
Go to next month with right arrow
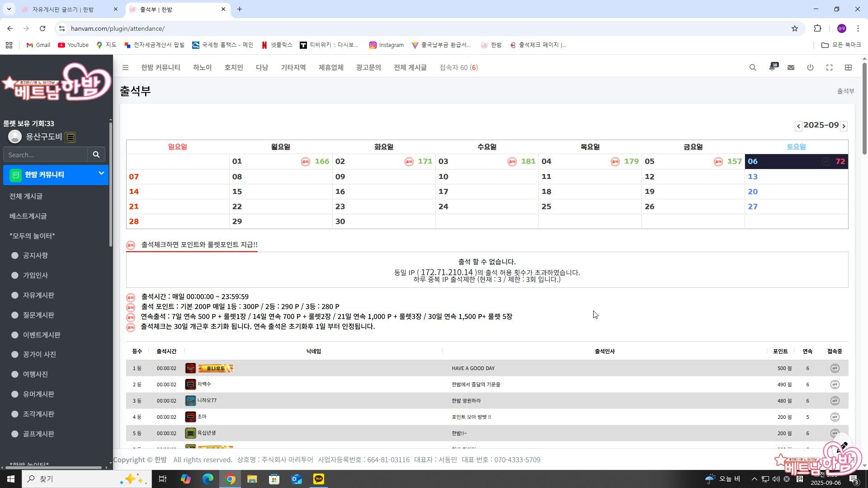[x=844, y=127]
